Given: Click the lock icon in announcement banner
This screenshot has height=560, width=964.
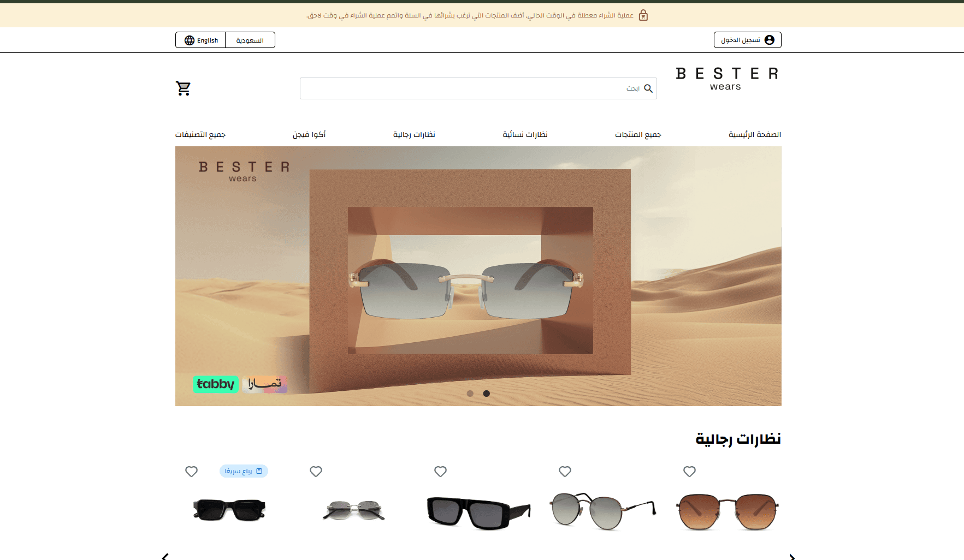Looking at the screenshot, I should pyautogui.click(x=643, y=15).
